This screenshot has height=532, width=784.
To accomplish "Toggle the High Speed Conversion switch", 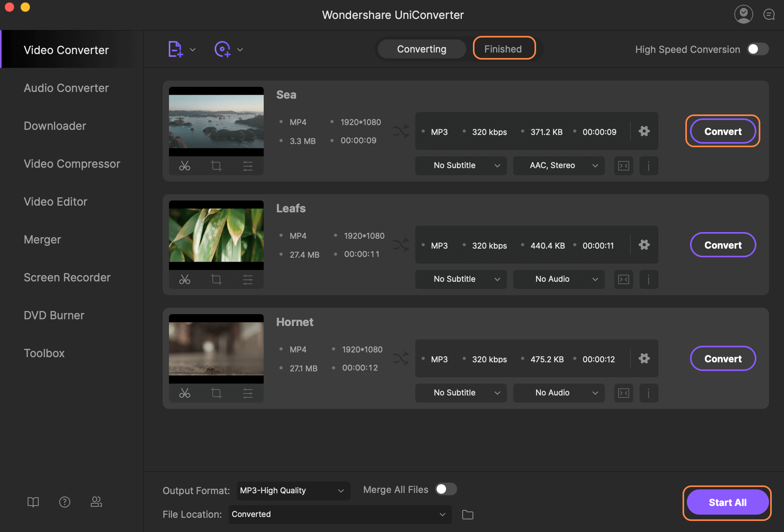I will tap(758, 49).
